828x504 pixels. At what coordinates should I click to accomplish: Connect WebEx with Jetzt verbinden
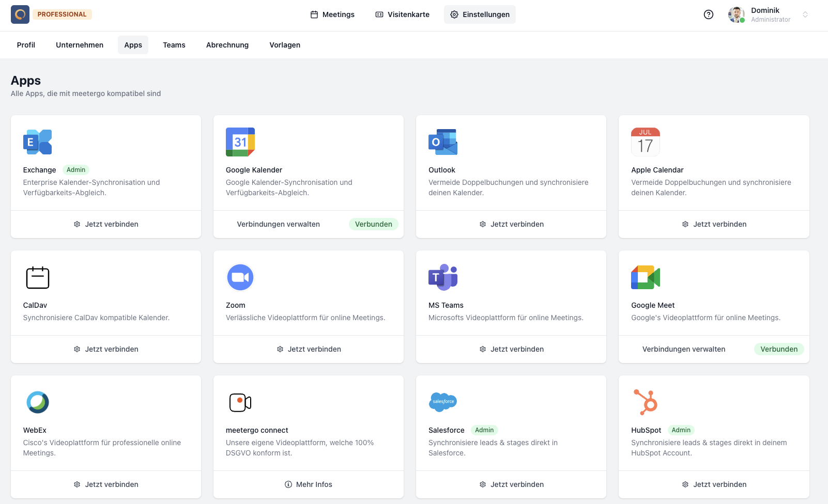point(106,484)
